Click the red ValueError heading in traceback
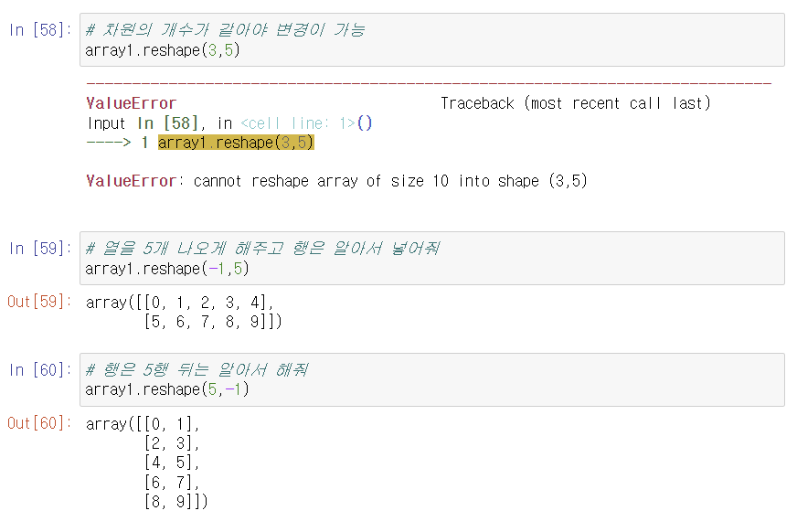The height and width of the screenshot is (532, 797). tap(131, 103)
